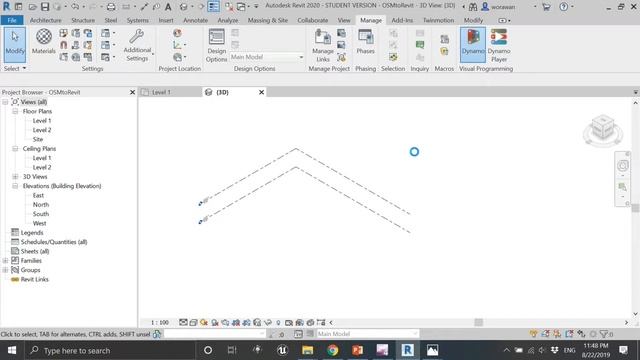Collapse Elevations (Building Elevation) node
The height and width of the screenshot is (360, 640).
pos(15,186)
